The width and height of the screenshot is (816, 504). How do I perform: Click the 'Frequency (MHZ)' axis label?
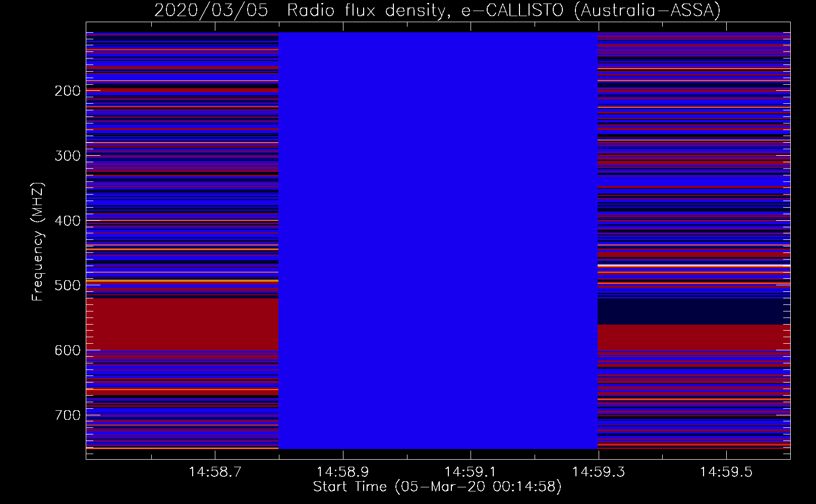click(37, 241)
